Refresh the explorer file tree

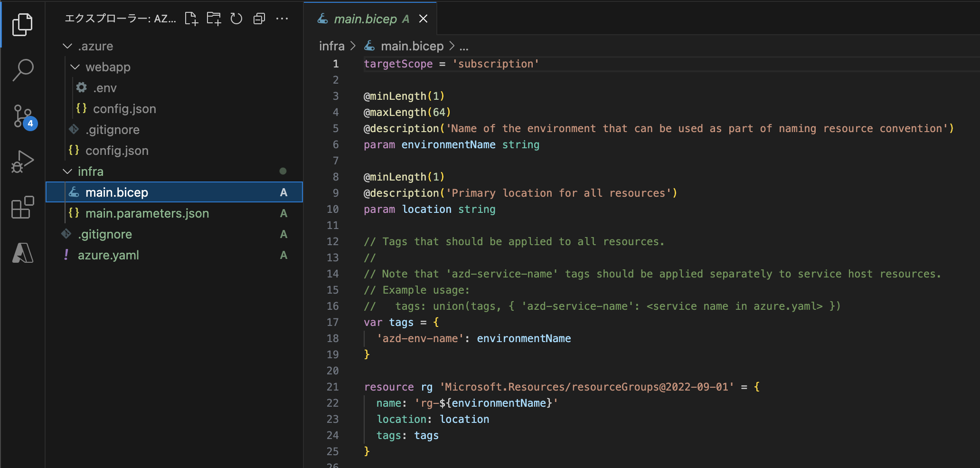point(236,19)
